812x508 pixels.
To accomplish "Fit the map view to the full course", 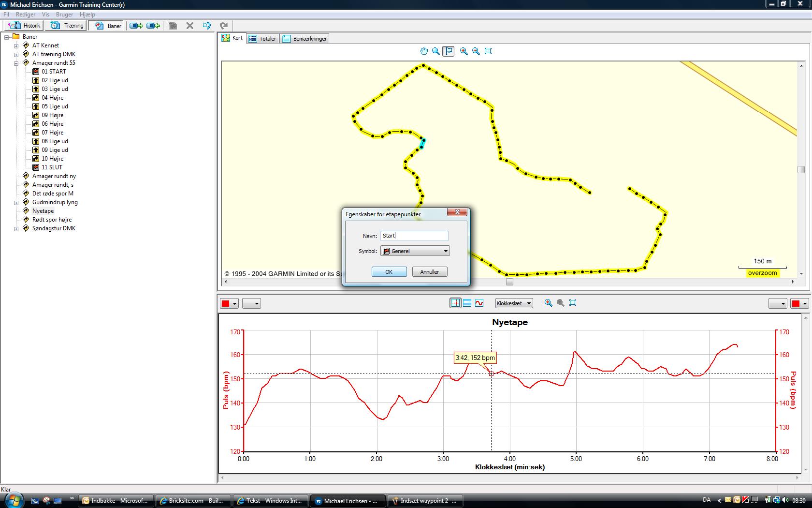I will coord(488,51).
